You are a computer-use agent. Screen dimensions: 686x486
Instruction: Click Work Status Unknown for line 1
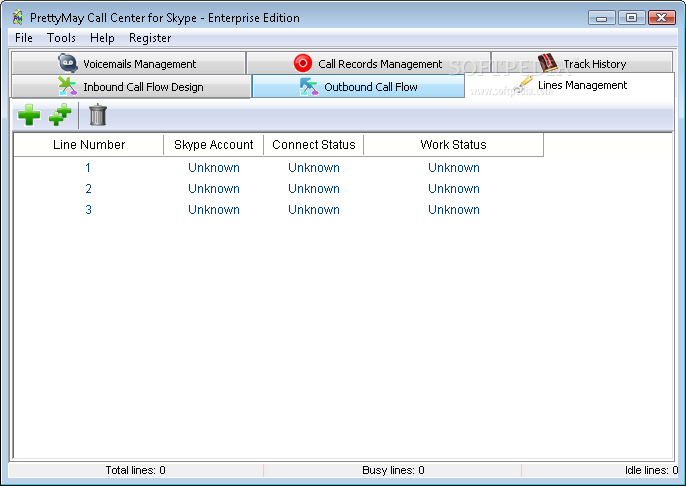[454, 168]
